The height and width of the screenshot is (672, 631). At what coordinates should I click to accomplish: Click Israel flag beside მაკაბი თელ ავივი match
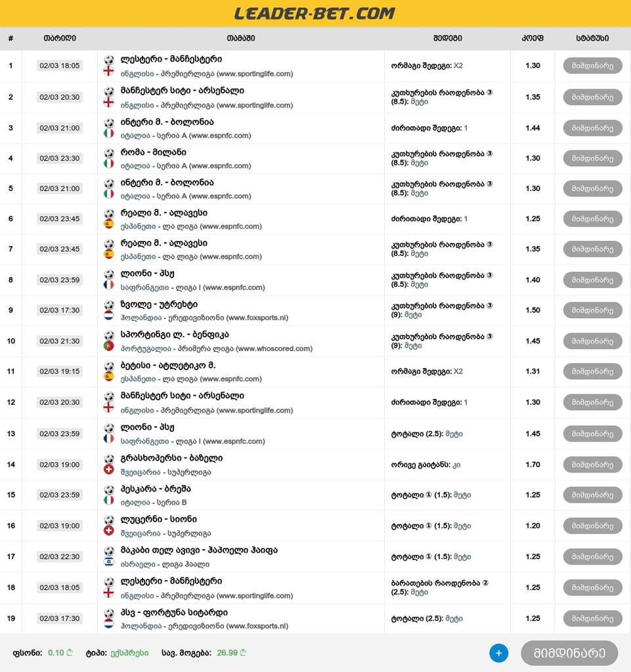click(109, 562)
